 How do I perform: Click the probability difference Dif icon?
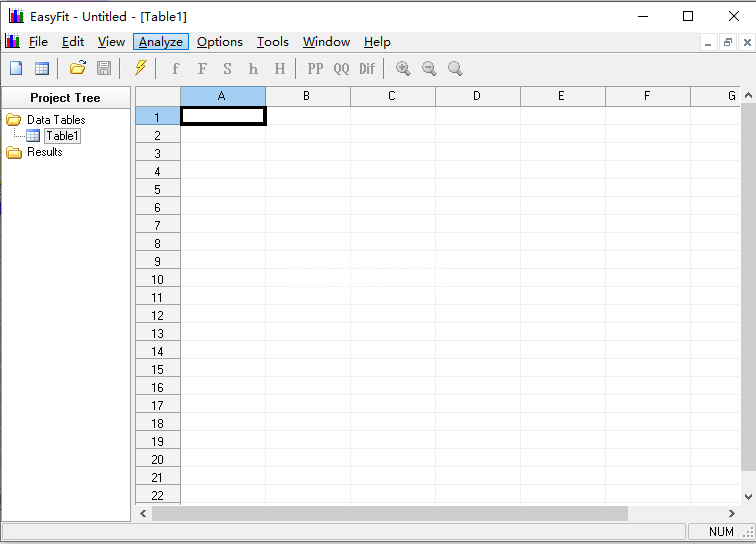(x=367, y=68)
